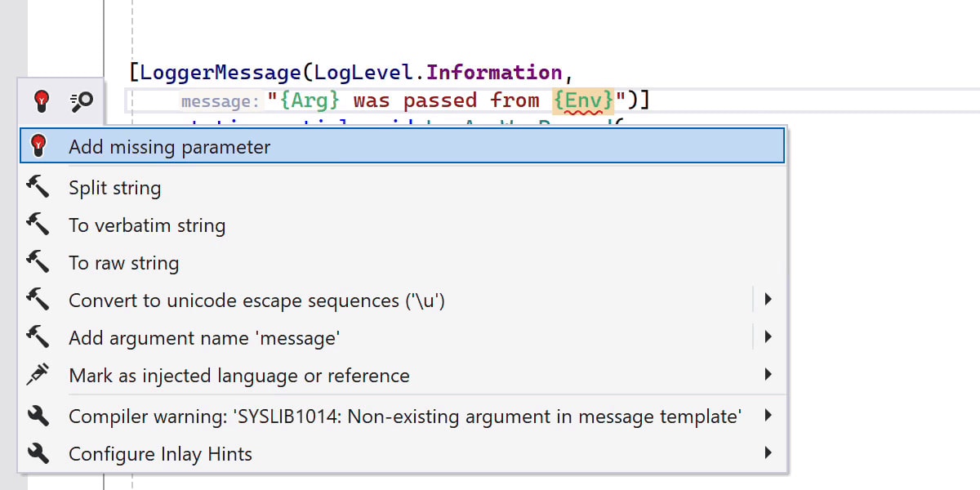Select To verbatim string
The width and height of the screenshot is (980, 490).
[x=147, y=225]
